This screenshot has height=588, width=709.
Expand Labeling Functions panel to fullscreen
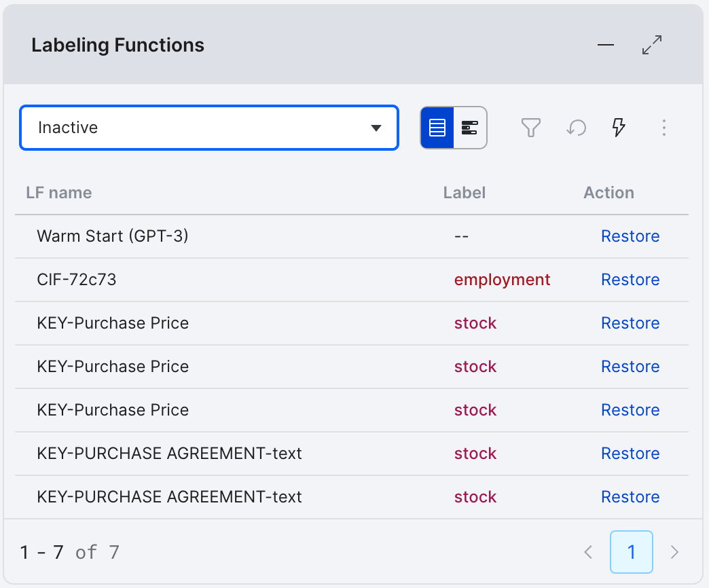[652, 45]
